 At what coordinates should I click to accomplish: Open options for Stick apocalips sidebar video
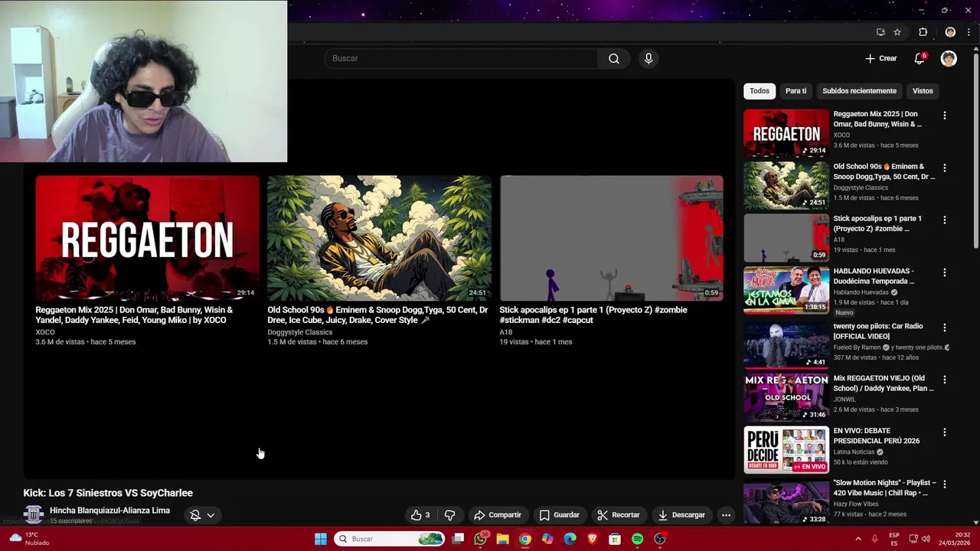(x=944, y=220)
